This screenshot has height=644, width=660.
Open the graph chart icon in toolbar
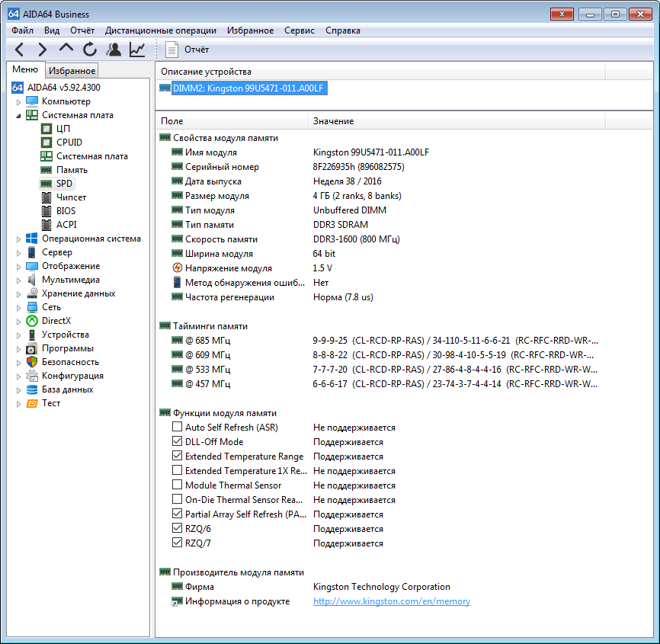point(137,50)
